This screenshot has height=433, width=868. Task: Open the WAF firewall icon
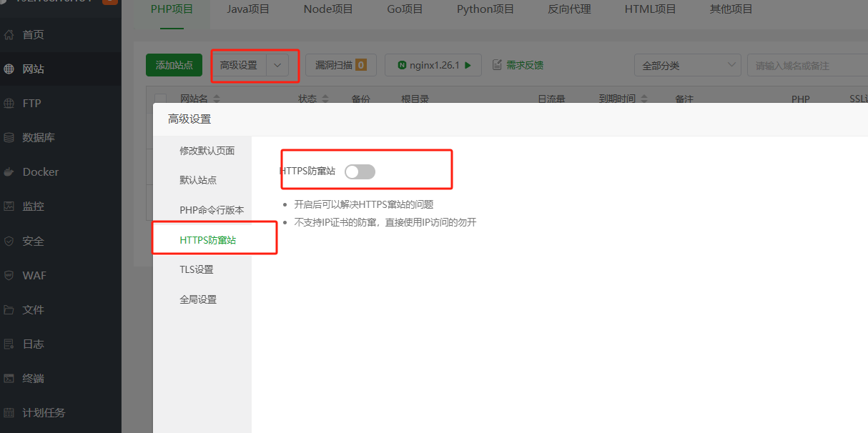pos(9,275)
